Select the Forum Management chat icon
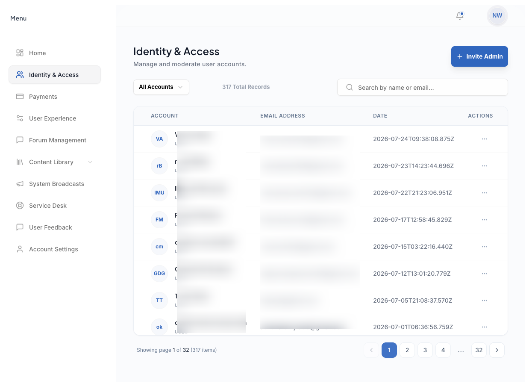This screenshot has height=392, width=532. (20, 140)
